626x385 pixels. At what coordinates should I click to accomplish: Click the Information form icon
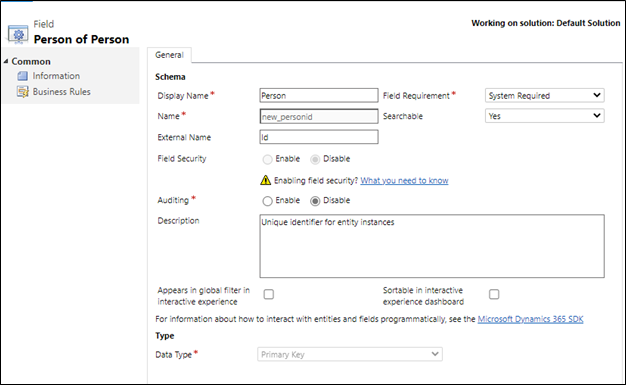click(22, 76)
